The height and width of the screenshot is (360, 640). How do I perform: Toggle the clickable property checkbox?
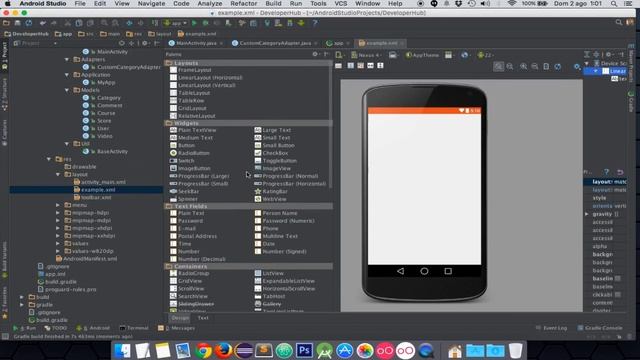[618, 294]
